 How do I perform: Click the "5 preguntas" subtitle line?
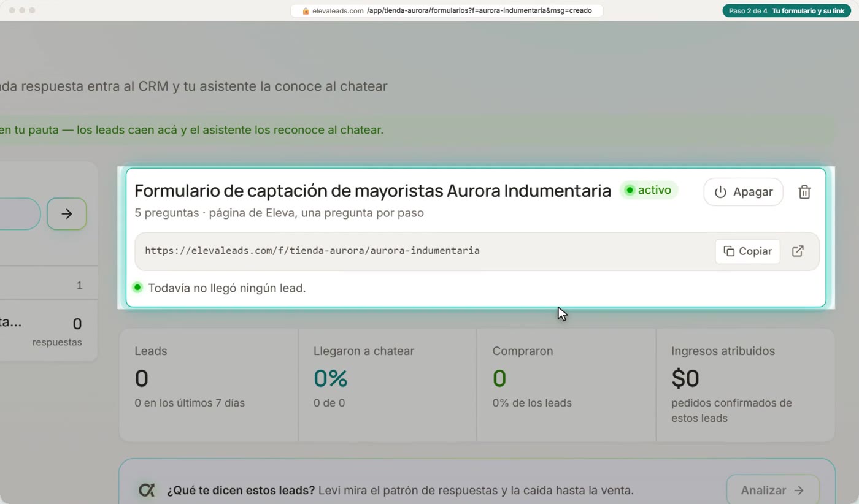(x=279, y=213)
